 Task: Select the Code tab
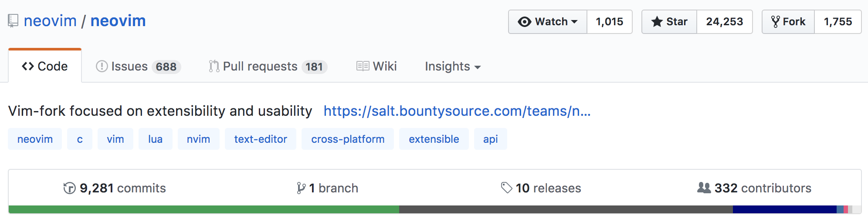[x=45, y=66]
